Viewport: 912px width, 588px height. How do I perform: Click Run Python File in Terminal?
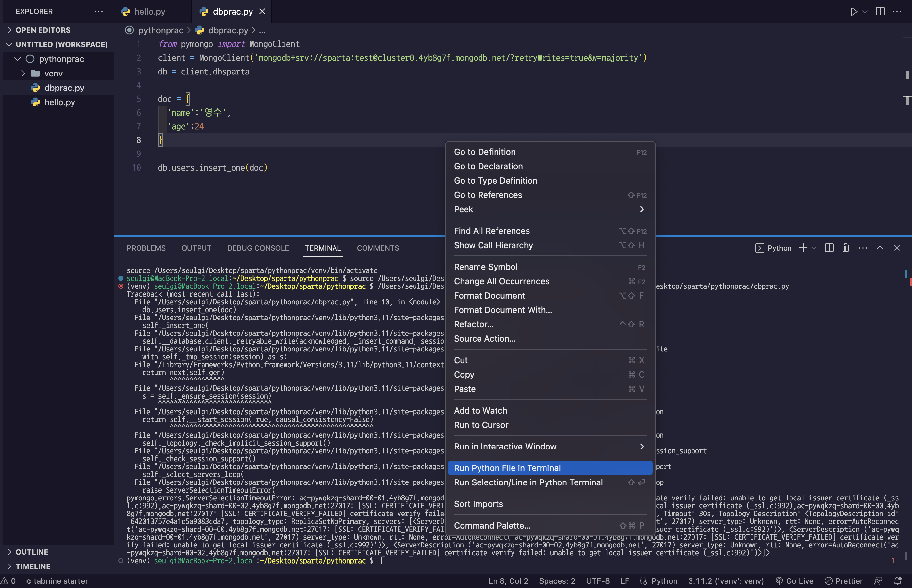(550, 468)
